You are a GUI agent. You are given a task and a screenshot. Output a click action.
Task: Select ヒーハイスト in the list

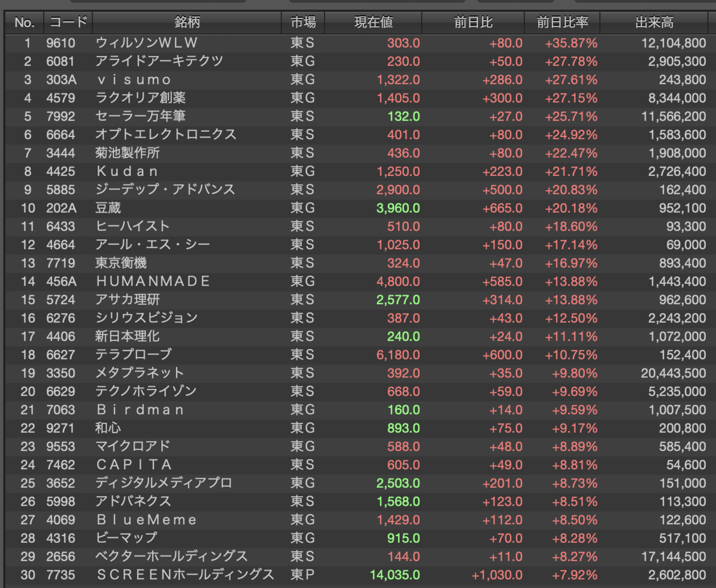132,227
